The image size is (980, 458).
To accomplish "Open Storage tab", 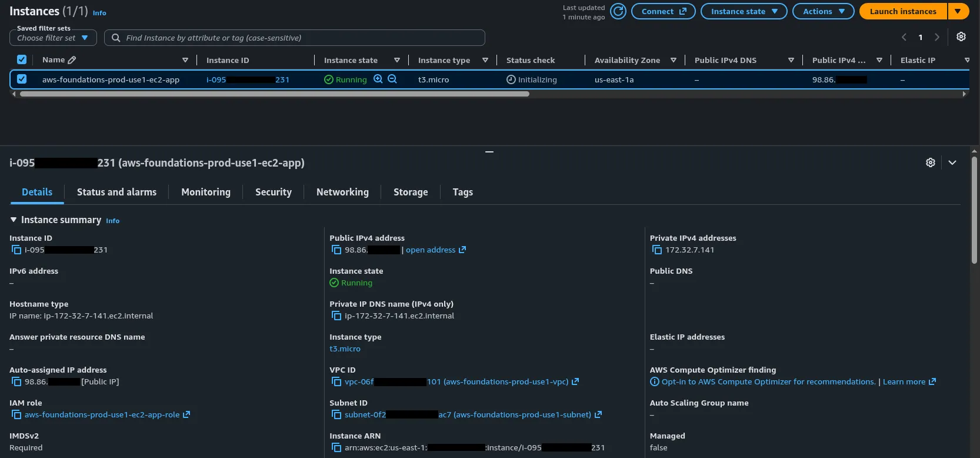I will [x=411, y=192].
